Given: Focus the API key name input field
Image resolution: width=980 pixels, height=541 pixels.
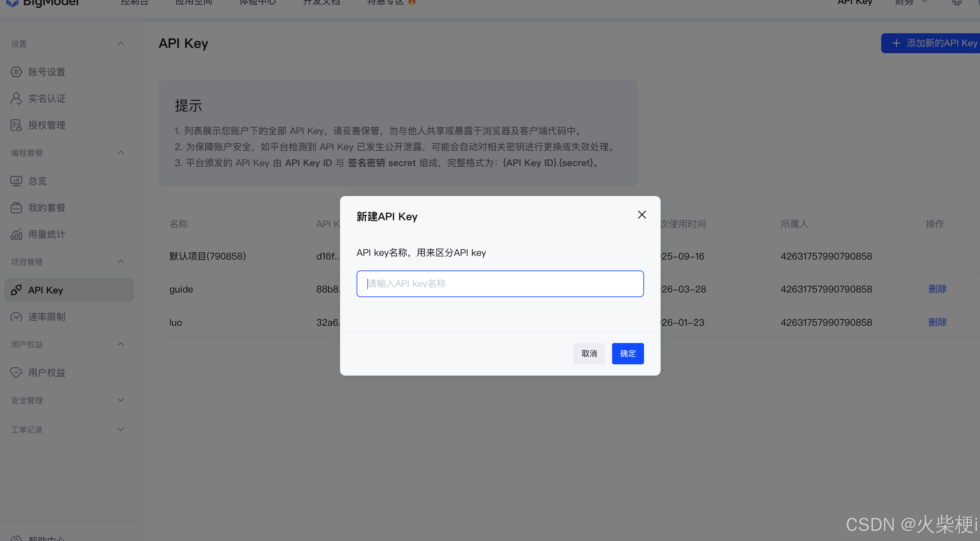Looking at the screenshot, I should (500, 284).
